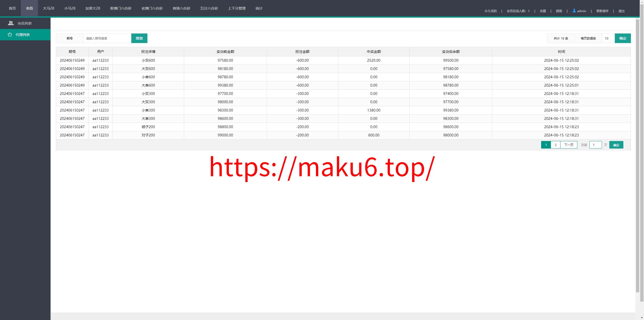Click the 2520.00 winnings cell
Image resolution: width=644 pixels, height=320 pixels.
click(x=374, y=60)
